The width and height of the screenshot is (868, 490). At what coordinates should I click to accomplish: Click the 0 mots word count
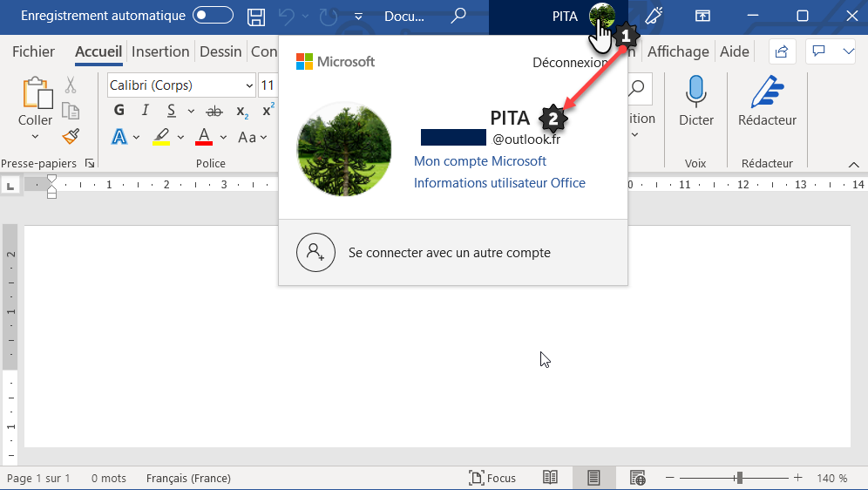[108, 478]
